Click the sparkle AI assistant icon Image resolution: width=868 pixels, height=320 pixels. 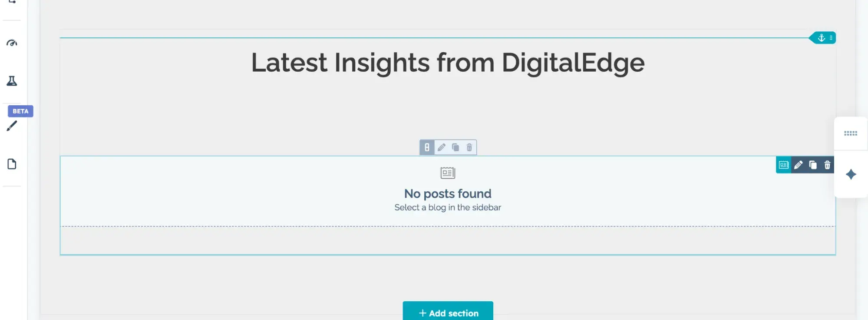click(x=851, y=174)
